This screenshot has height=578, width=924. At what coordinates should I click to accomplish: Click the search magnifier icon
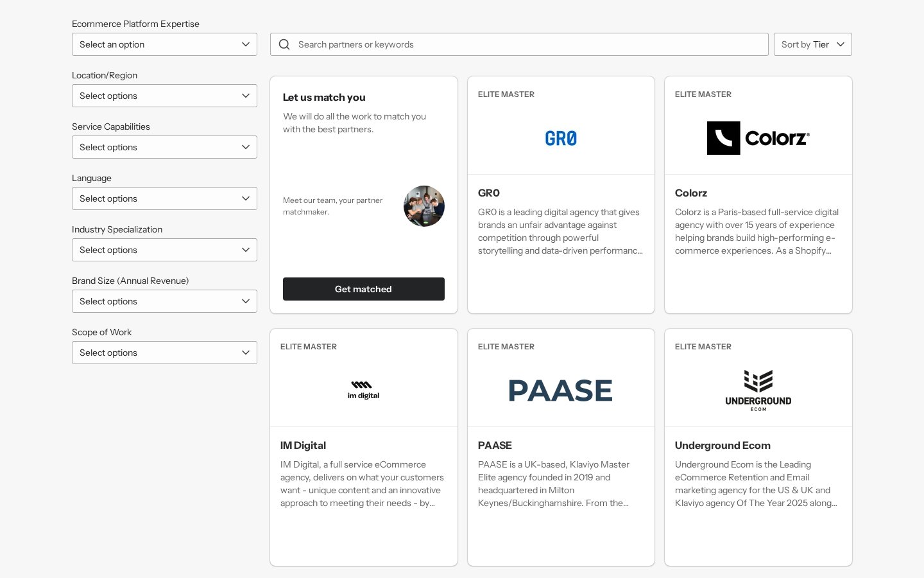(x=284, y=44)
